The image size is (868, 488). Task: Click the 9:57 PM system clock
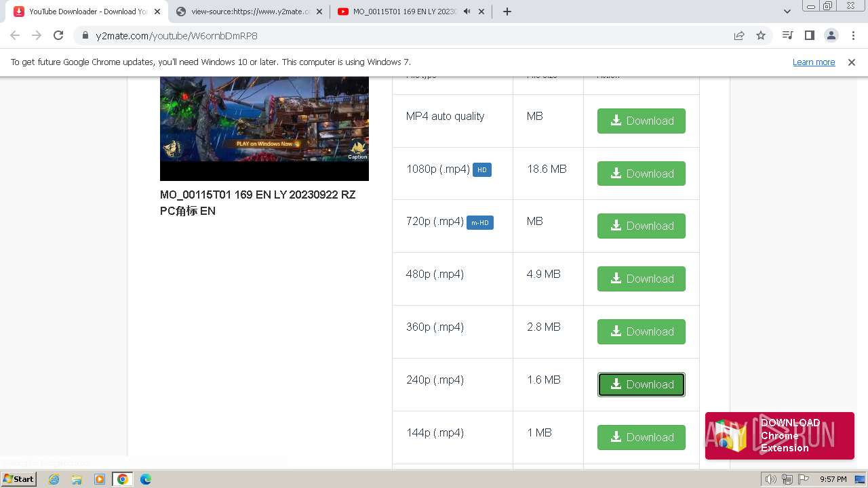coord(833,479)
